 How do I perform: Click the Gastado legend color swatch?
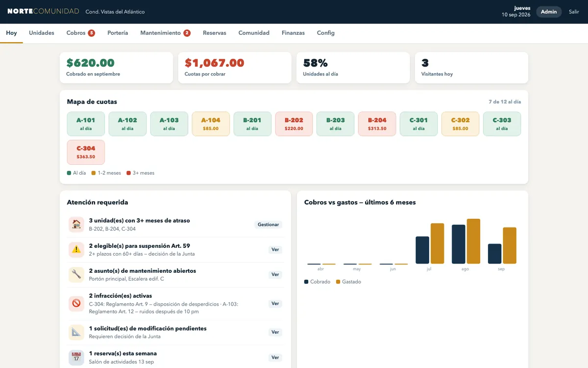tap(338, 282)
